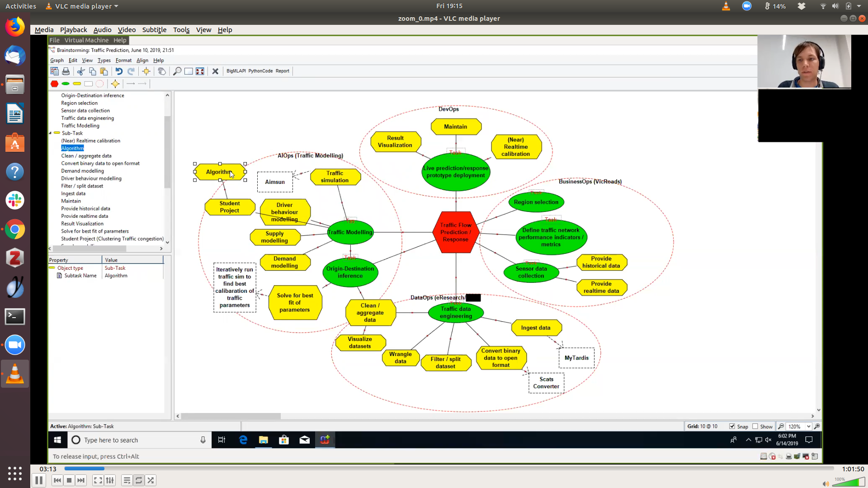Click the print icon in toolbar

66,71
